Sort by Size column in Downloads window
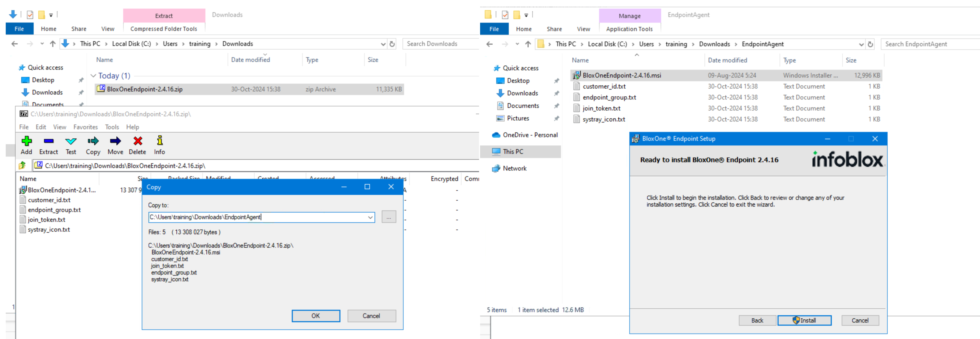This screenshot has width=980, height=339. (x=373, y=60)
